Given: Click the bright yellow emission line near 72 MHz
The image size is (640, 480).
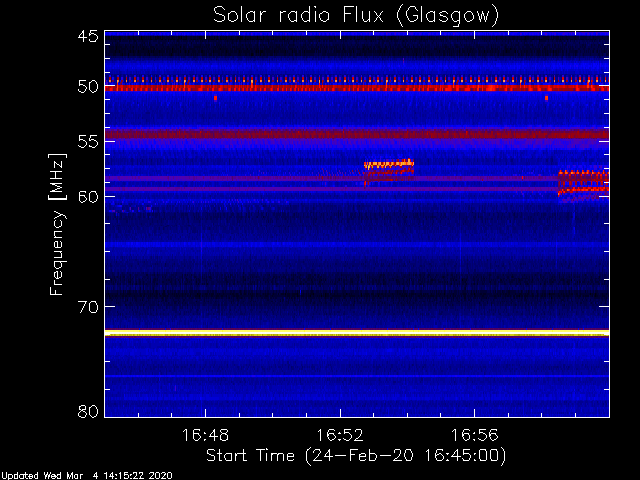Looking at the screenshot, I should click(357, 333).
